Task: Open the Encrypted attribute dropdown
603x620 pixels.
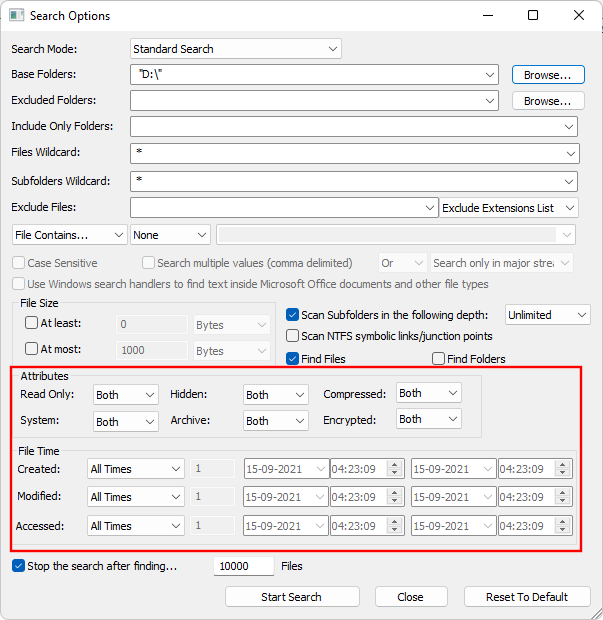Action: point(428,420)
